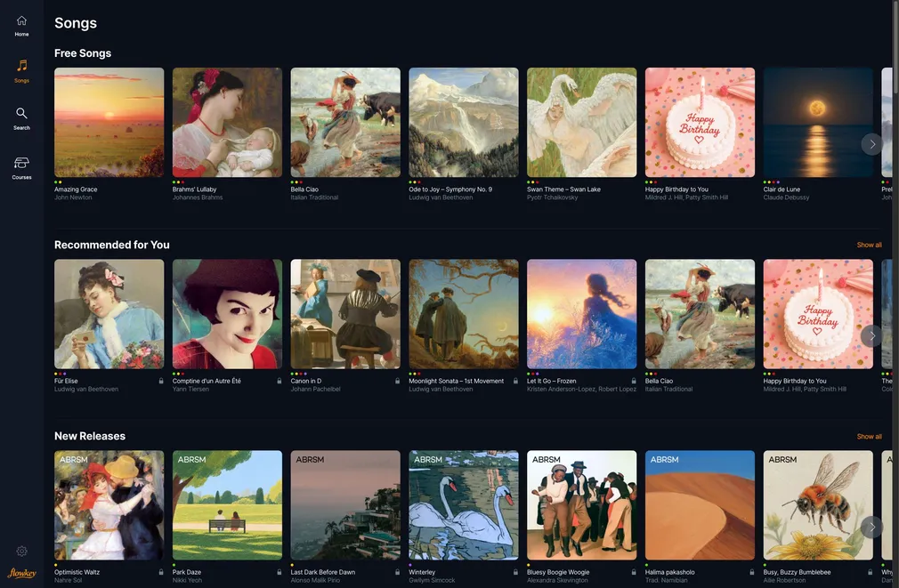The image size is (899, 588).
Task: Open Last Dark Before Dawn cover
Action: pyautogui.click(x=345, y=505)
